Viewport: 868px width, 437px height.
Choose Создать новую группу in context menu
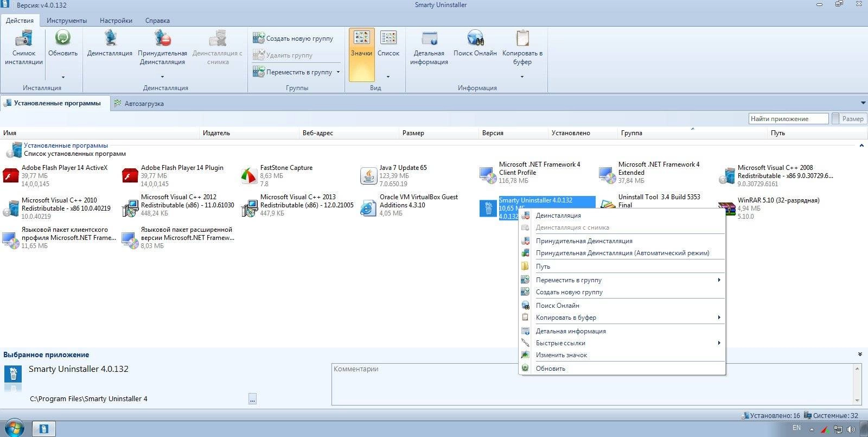tap(622, 292)
